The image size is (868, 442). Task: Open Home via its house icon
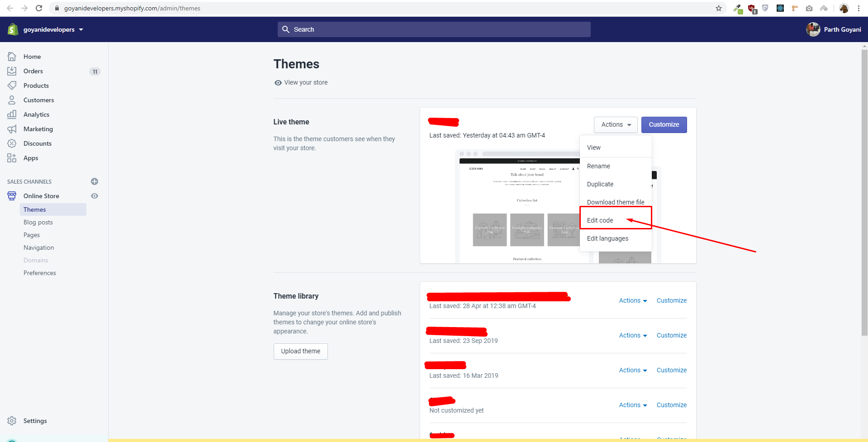[x=12, y=57]
